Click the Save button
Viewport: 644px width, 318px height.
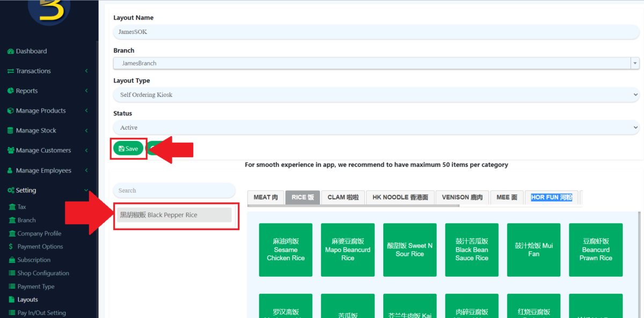coord(128,149)
